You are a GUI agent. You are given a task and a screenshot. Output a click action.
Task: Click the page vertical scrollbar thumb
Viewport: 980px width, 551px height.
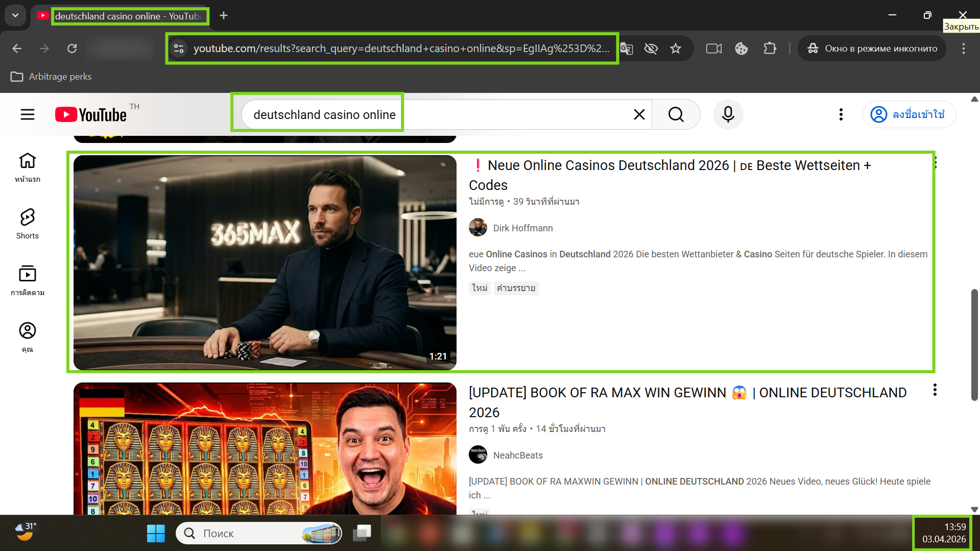(x=974, y=345)
